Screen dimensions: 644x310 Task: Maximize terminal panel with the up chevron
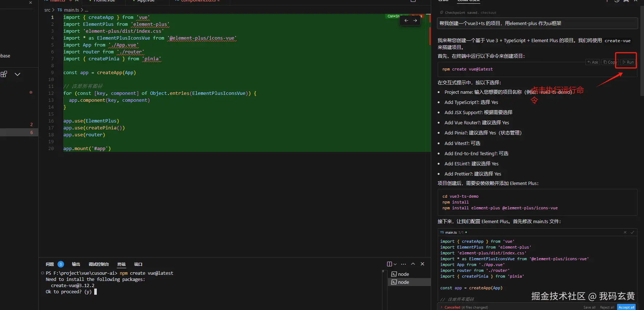click(x=413, y=264)
